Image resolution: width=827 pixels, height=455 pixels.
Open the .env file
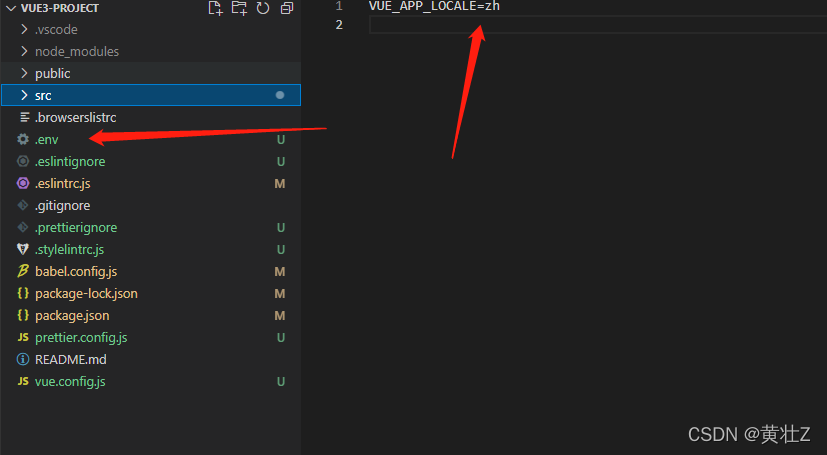pos(46,140)
